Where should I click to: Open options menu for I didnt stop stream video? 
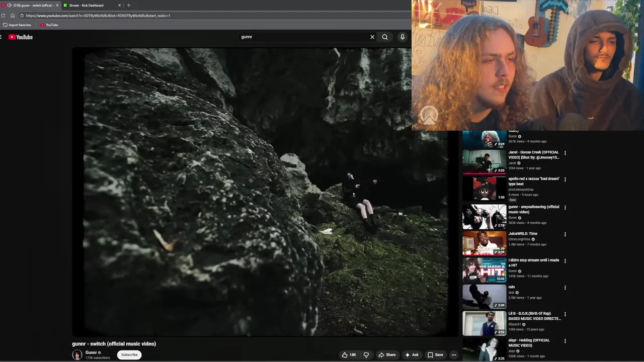click(565, 261)
